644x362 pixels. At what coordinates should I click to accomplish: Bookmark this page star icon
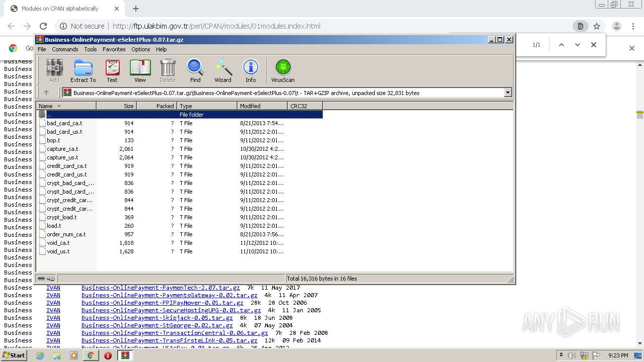click(597, 26)
